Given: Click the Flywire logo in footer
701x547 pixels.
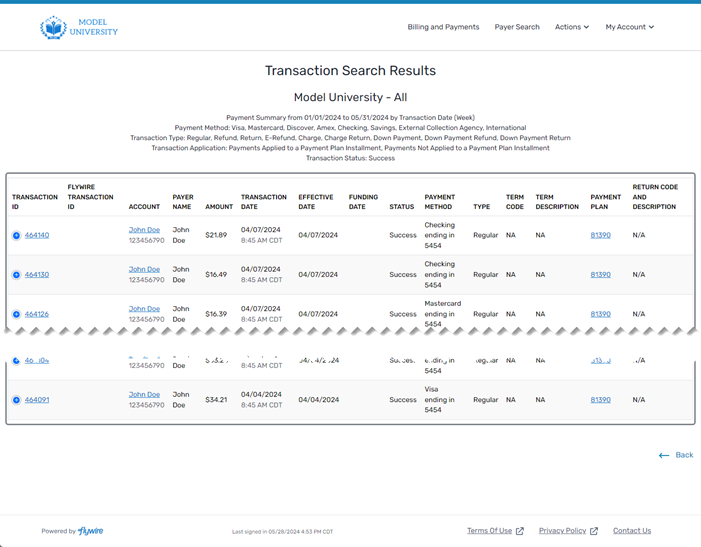Looking at the screenshot, I should point(91,531).
